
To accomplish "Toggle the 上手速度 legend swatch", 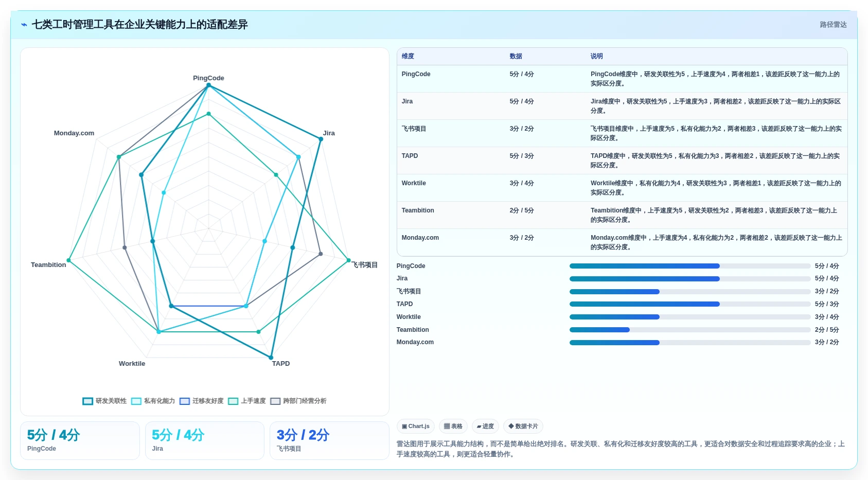I will click(x=233, y=401).
